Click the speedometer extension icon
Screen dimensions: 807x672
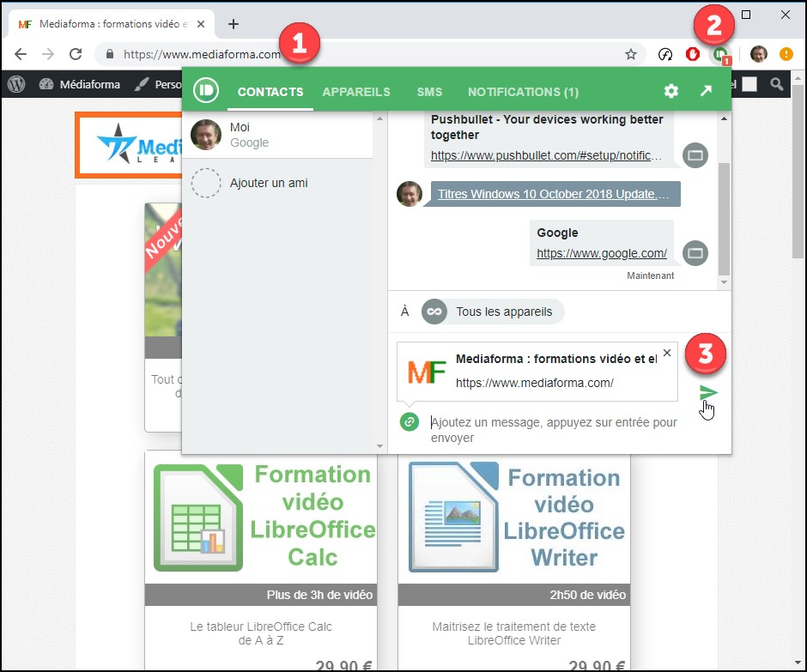point(665,54)
